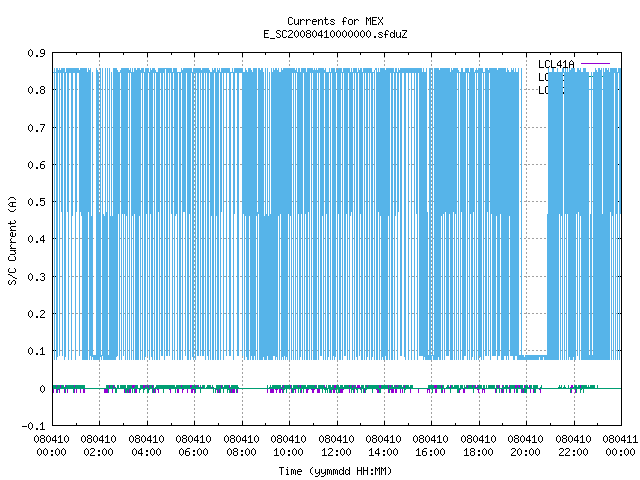
Task: Select the 16:00 time tick label
Action: [x=431, y=452]
